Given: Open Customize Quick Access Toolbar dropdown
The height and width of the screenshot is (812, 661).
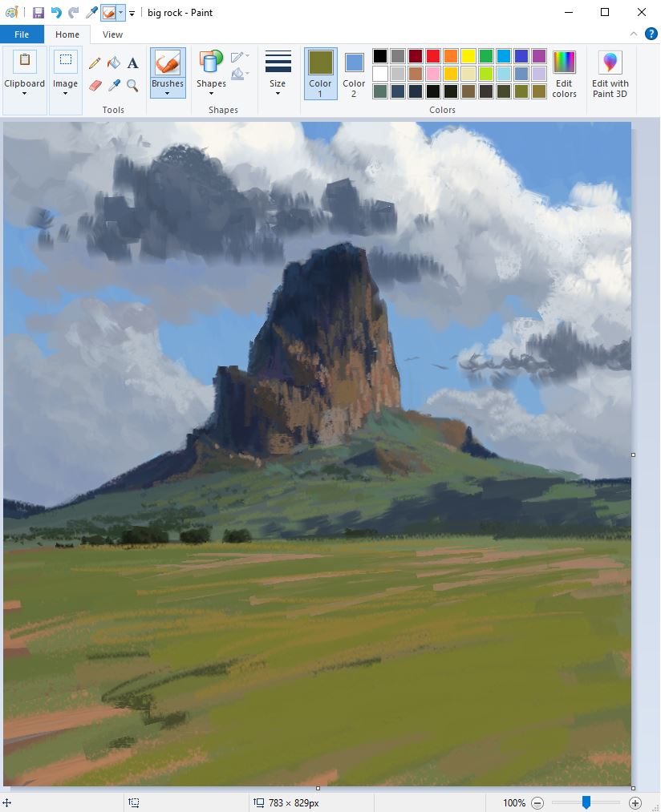Looking at the screenshot, I should pyautogui.click(x=132, y=14).
